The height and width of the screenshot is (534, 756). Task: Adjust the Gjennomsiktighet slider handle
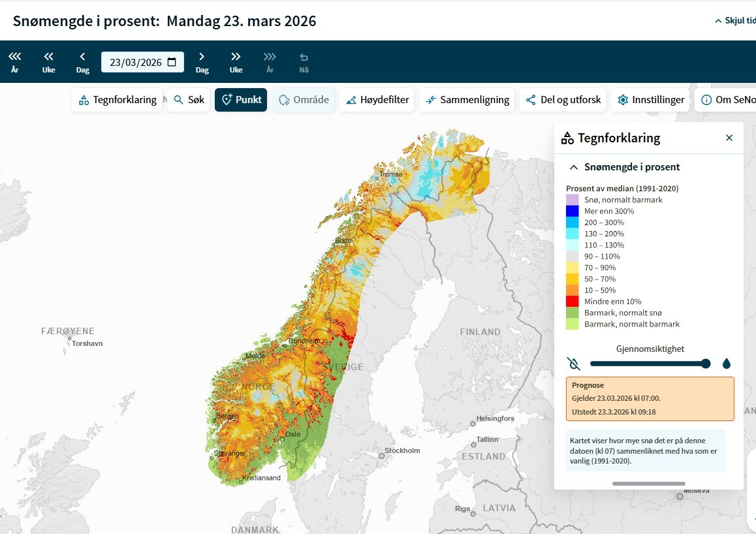click(x=705, y=364)
